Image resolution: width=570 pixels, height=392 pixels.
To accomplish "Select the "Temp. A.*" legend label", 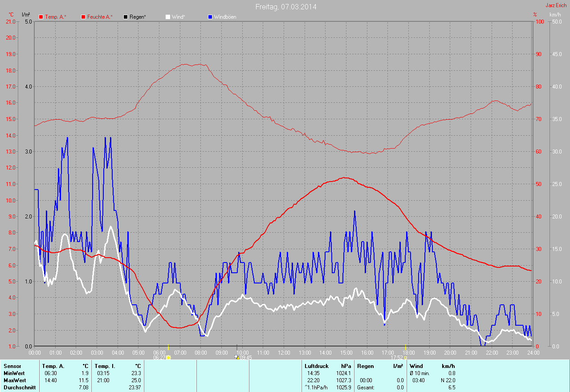I will click(x=56, y=17).
